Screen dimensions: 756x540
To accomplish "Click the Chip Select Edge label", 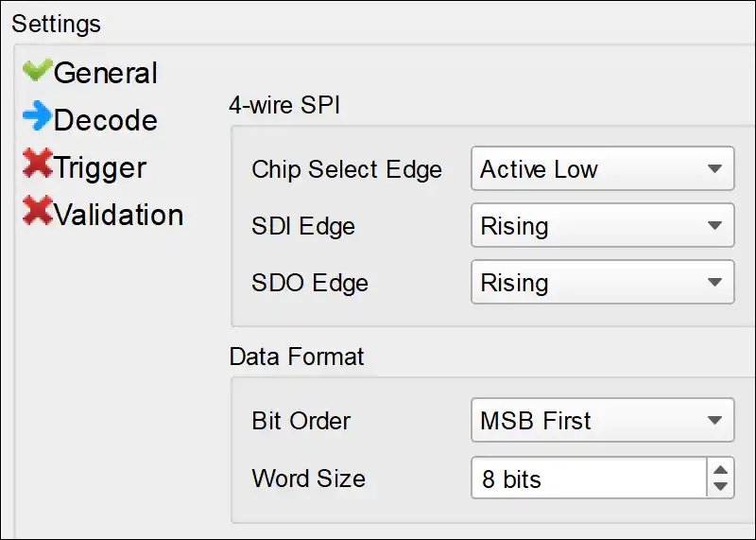I will (346, 170).
